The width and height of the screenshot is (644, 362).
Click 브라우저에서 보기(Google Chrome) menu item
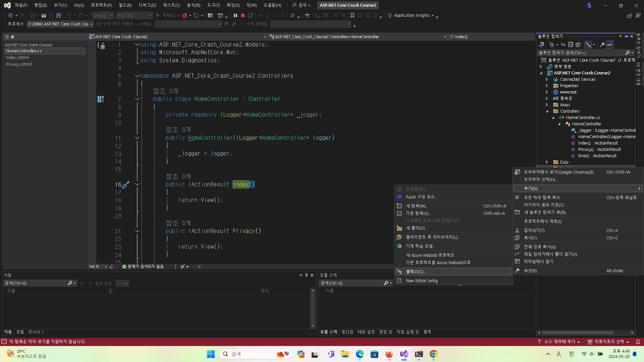[x=578, y=172]
